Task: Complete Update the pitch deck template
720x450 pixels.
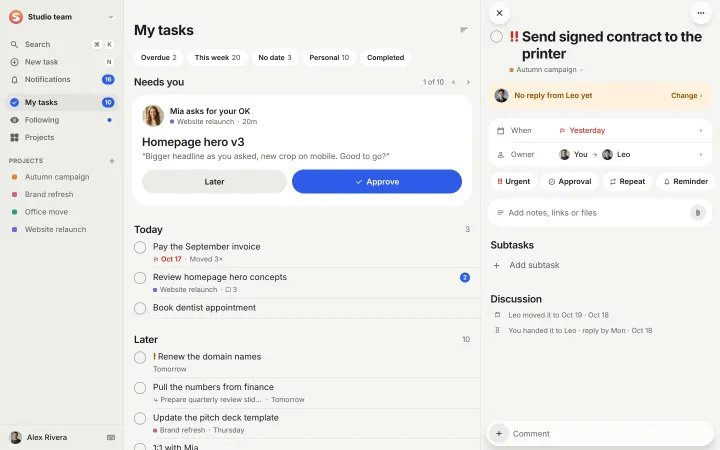Action: point(140,418)
